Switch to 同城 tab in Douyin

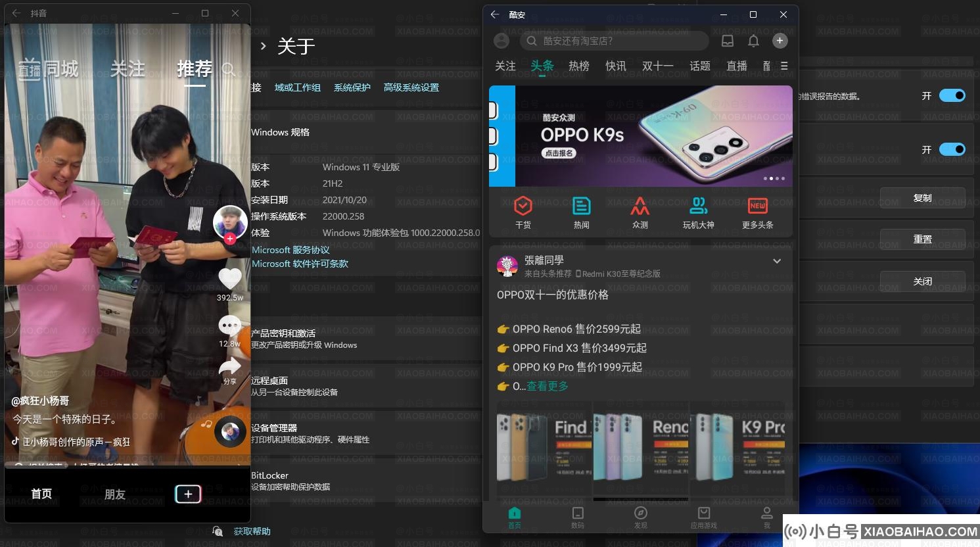[x=61, y=68]
